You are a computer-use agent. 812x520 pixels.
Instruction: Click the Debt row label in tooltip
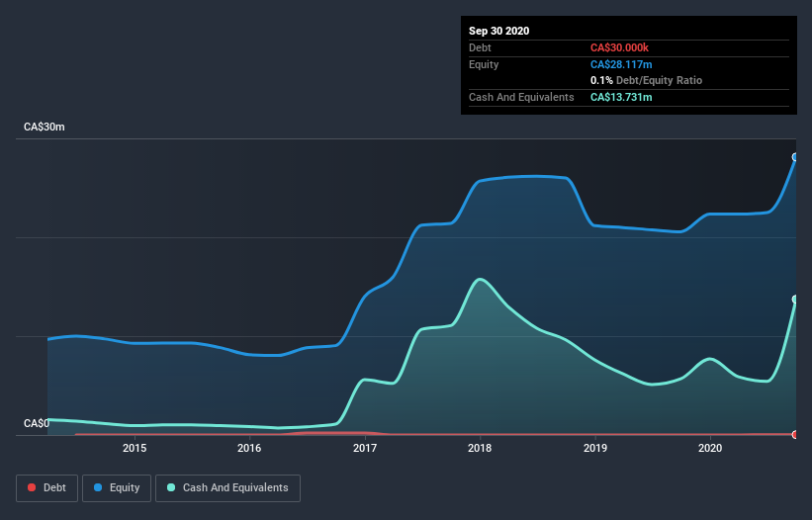point(480,47)
